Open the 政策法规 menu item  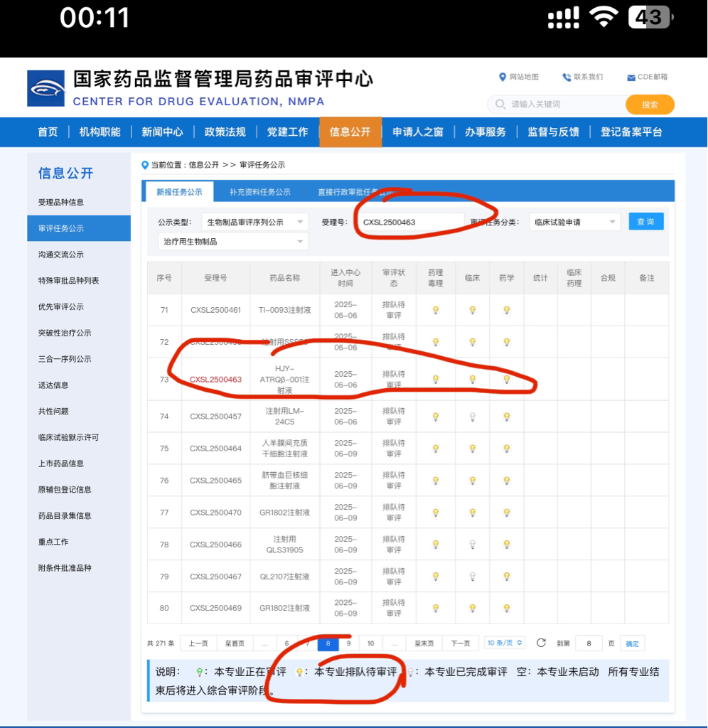pos(225,132)
